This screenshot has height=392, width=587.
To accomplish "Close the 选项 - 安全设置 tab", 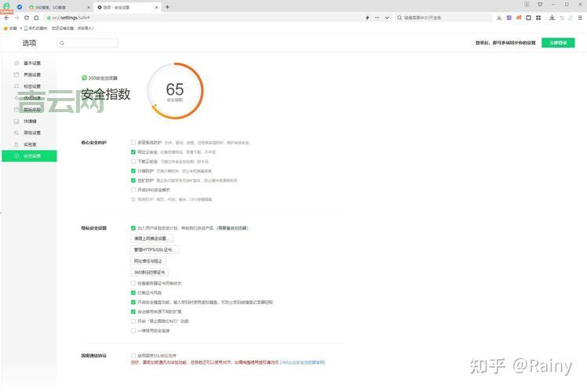I will click(x=156, y=7).
